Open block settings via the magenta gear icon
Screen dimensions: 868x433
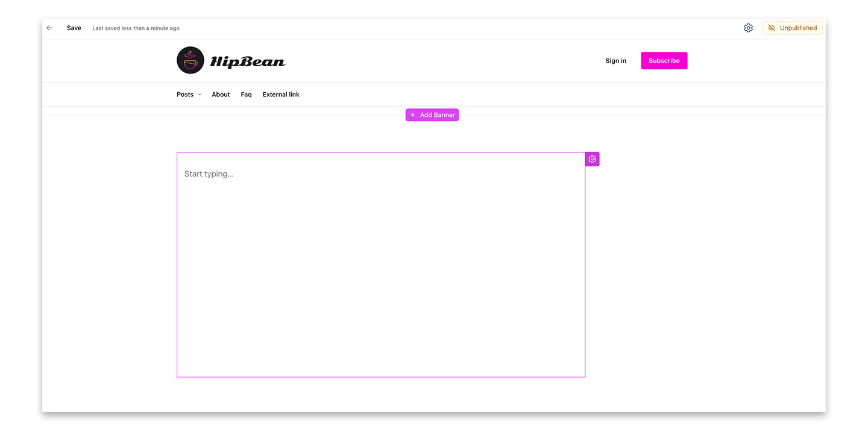pyautogui.click(x=591, y=158)
